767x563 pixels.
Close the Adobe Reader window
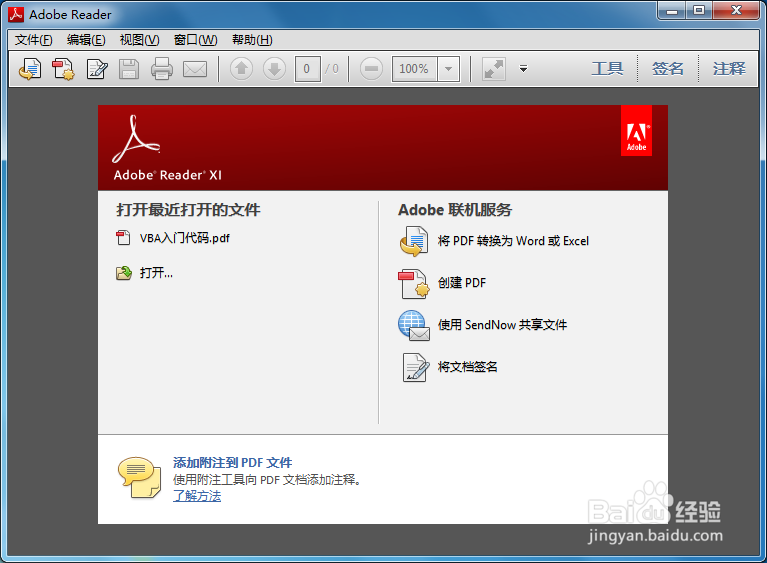tap(736, 11)
